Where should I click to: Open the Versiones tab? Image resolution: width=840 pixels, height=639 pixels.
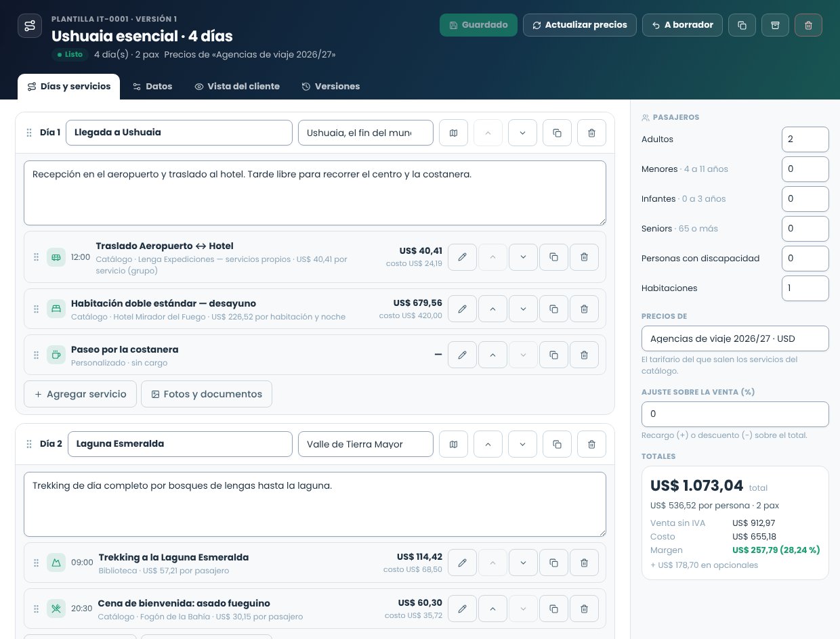331,87
